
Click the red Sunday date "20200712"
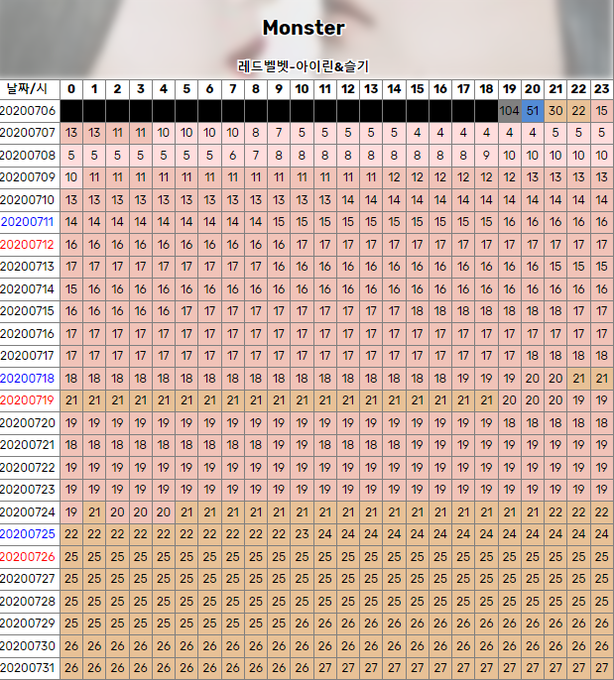tap(28, 245)
